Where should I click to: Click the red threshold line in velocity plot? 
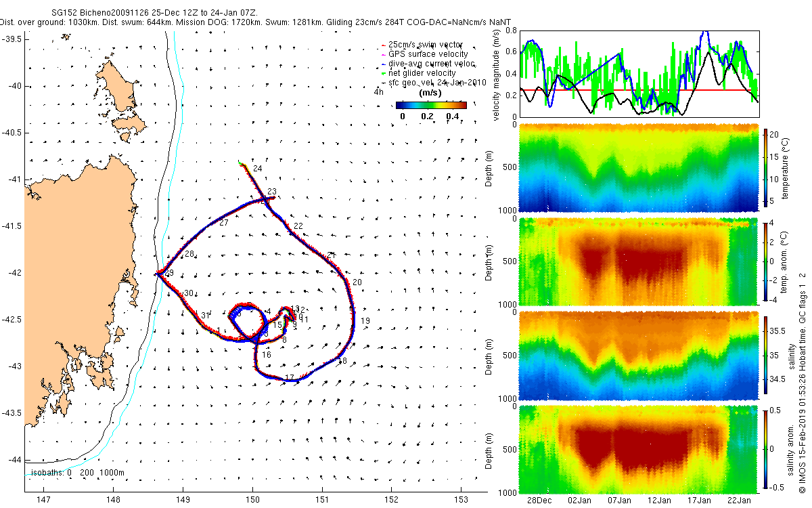pos(639,89)
